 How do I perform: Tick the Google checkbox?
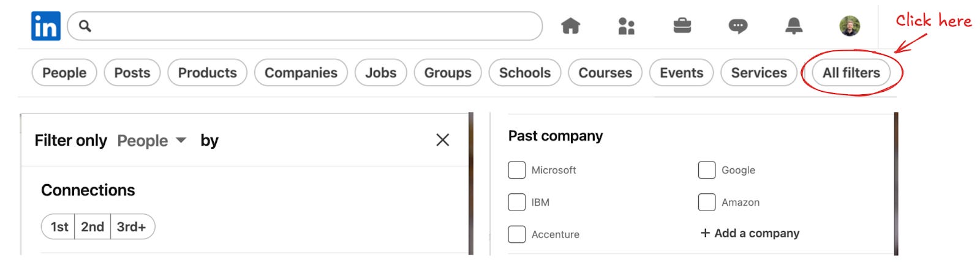(x=707, y=170)
